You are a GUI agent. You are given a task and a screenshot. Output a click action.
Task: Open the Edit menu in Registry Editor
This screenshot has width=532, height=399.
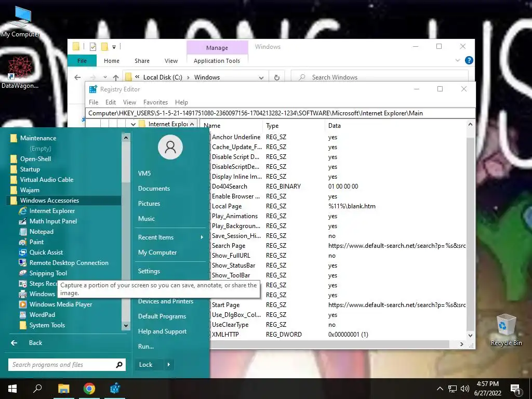pos(111,102)
